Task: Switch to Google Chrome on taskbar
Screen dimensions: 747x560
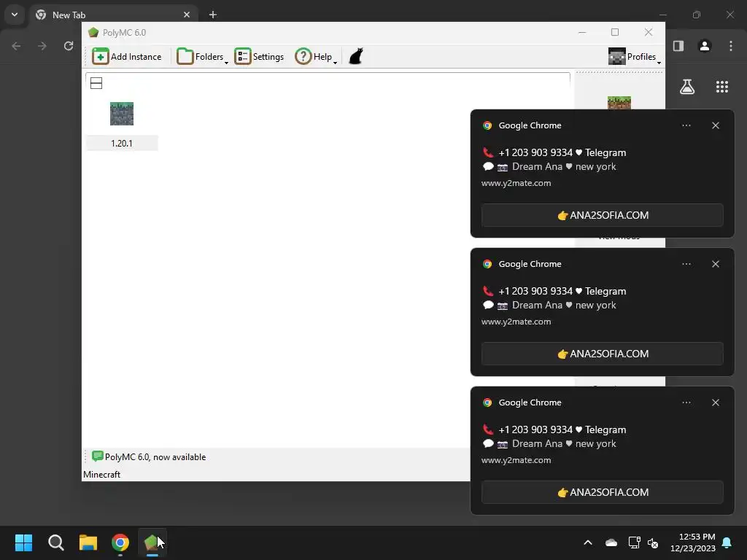Action: pyautogui.click(x=120, y=542)
